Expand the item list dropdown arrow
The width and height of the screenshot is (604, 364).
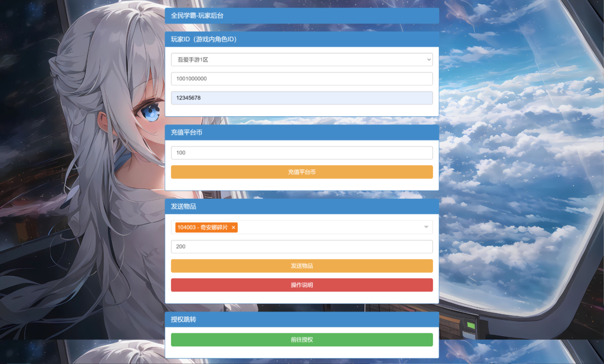click(x=426, y=227)
